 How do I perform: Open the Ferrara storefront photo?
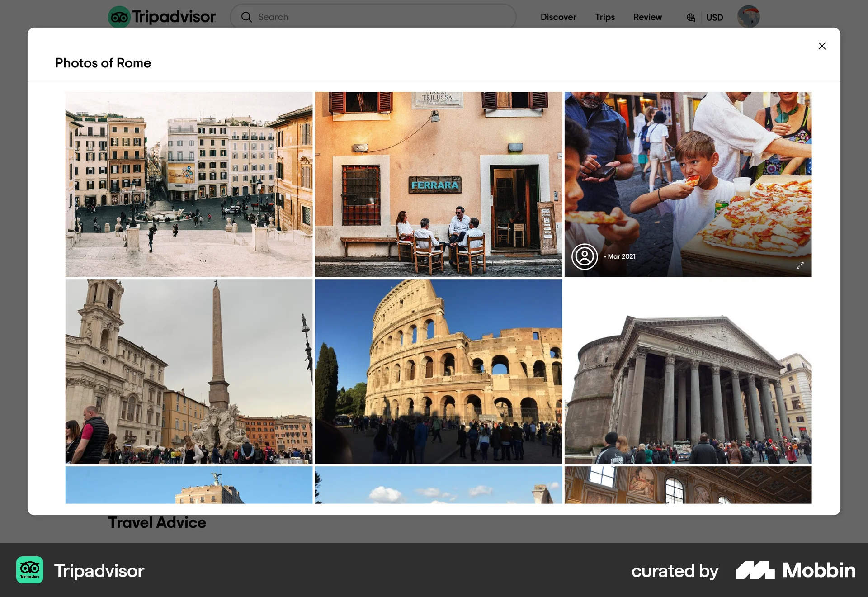(x=438, y=184)
